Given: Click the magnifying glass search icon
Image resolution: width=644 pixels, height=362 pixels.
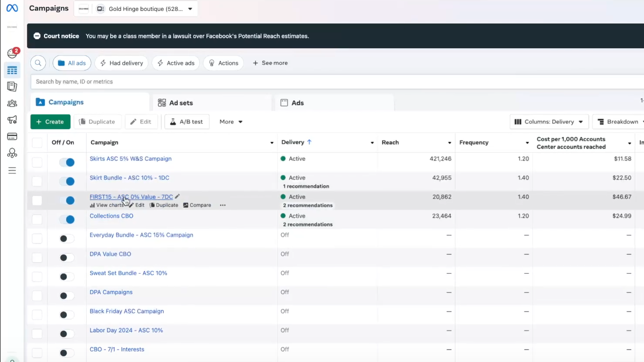Looking at the screenshot, I should point(38,63).
